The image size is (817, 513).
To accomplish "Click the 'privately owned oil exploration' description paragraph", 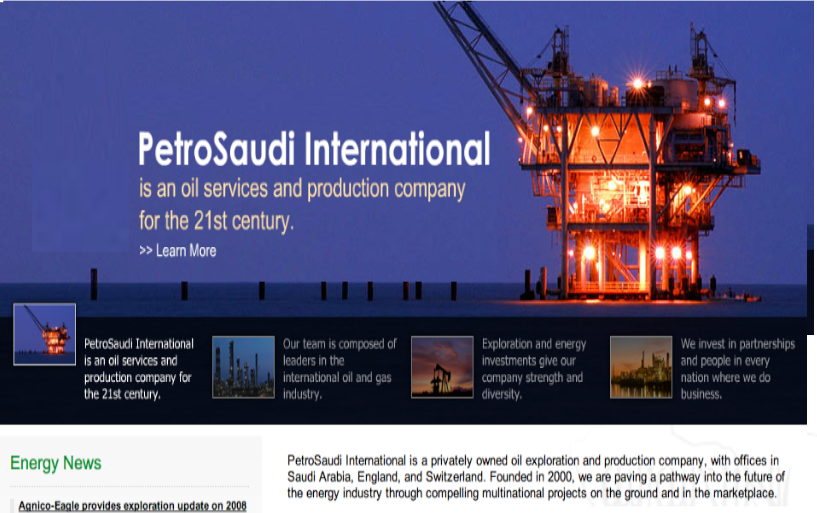I will coord(530,477).
